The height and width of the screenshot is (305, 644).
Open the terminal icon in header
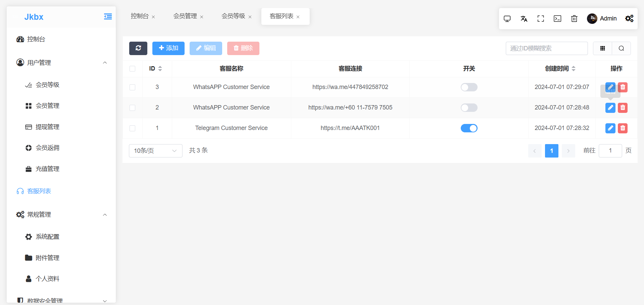click(557, 19)
